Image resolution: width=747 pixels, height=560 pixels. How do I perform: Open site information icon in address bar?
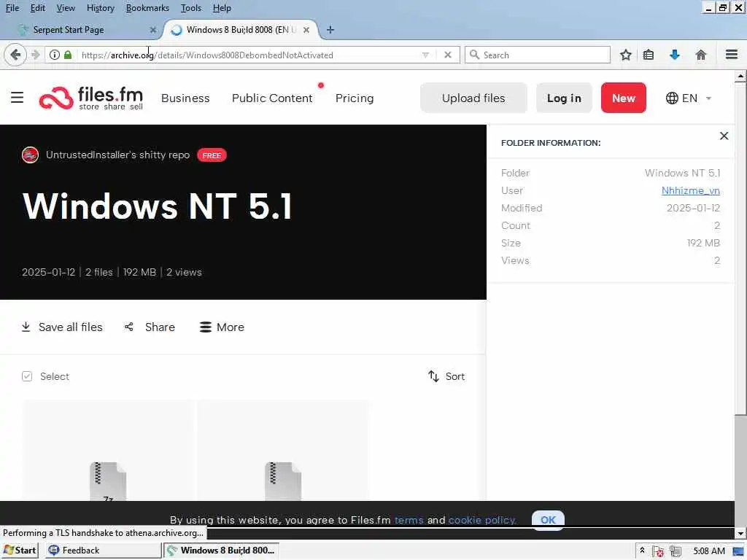coord(55,55)
